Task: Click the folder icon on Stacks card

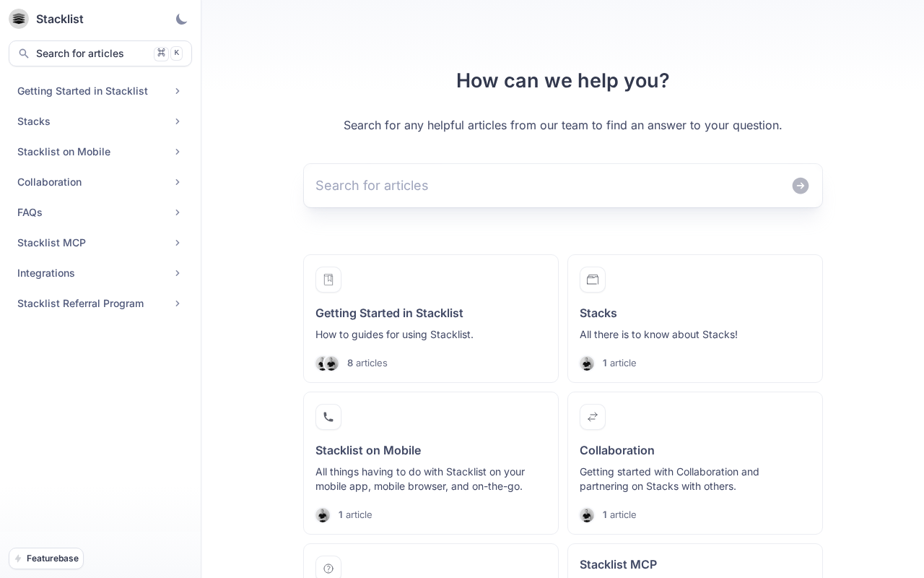Action: tap(593, 280)
